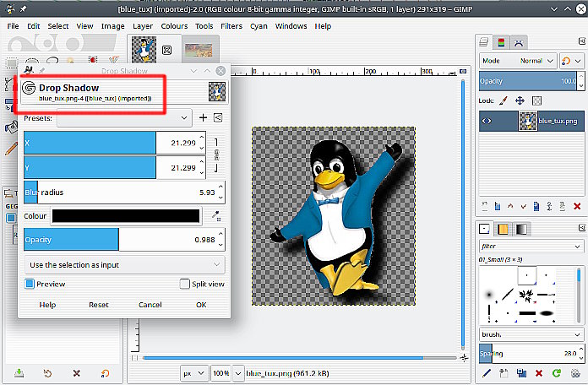Screen dimensions: 588x385
Task: Open the Layers dock tab configuration menu
Action: point(581,41)
